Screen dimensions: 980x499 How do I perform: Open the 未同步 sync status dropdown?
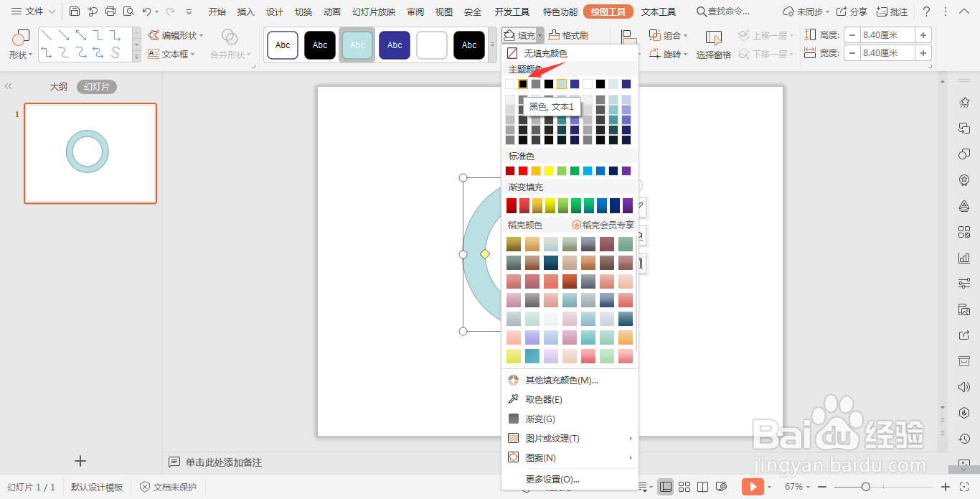tap(806, 11)
